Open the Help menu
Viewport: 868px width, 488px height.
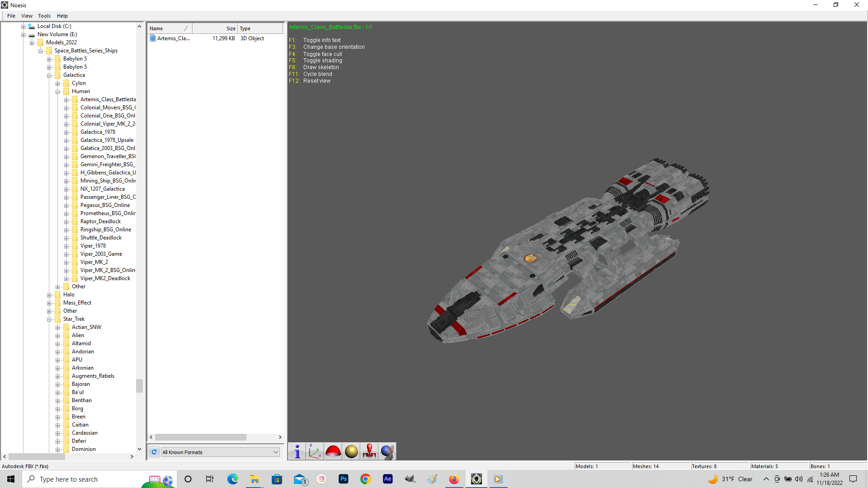click(x=62, y=16)
